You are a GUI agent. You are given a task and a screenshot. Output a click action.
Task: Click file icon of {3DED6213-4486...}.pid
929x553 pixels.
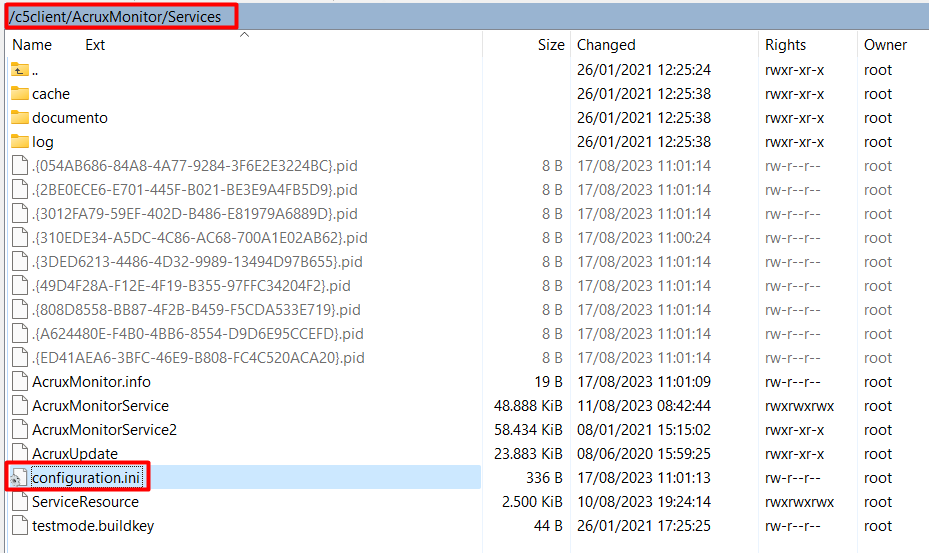coord(20,262)
